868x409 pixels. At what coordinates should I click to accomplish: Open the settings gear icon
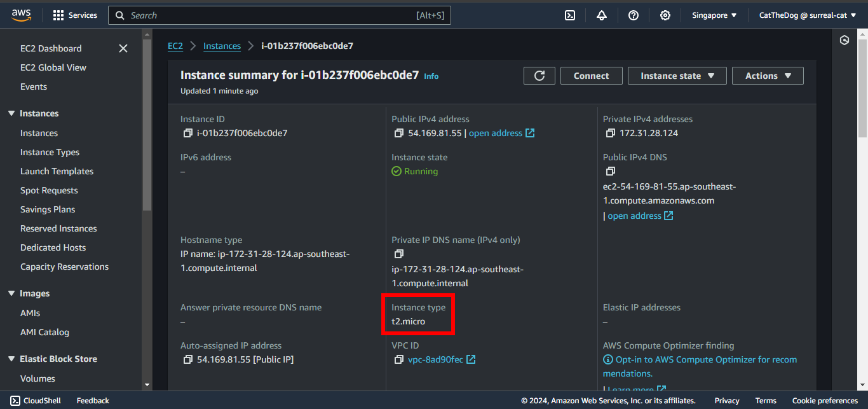[x=665, y=15]
